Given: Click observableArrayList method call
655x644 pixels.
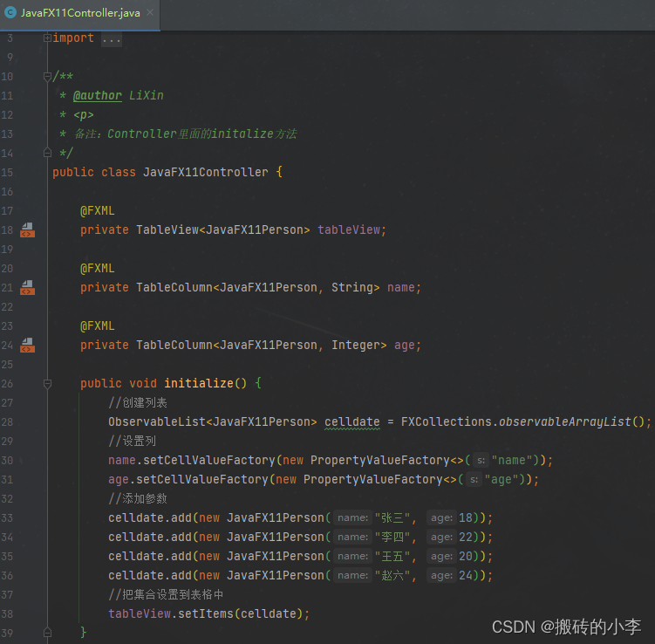Looking at the screenshot, I should (x=565, y=422).
